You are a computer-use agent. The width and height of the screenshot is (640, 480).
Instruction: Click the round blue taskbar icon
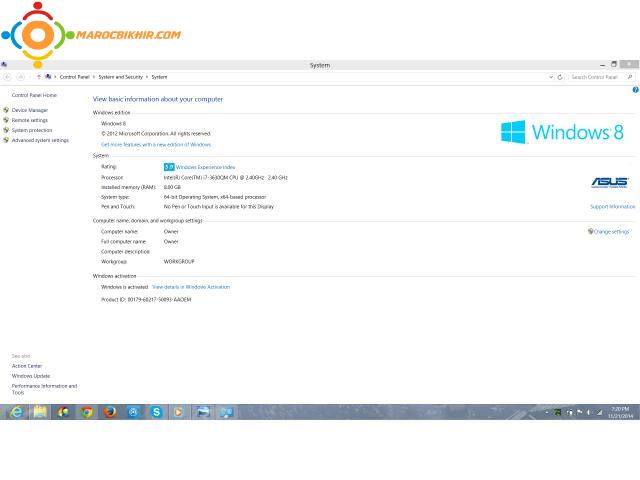pos(133,412)
